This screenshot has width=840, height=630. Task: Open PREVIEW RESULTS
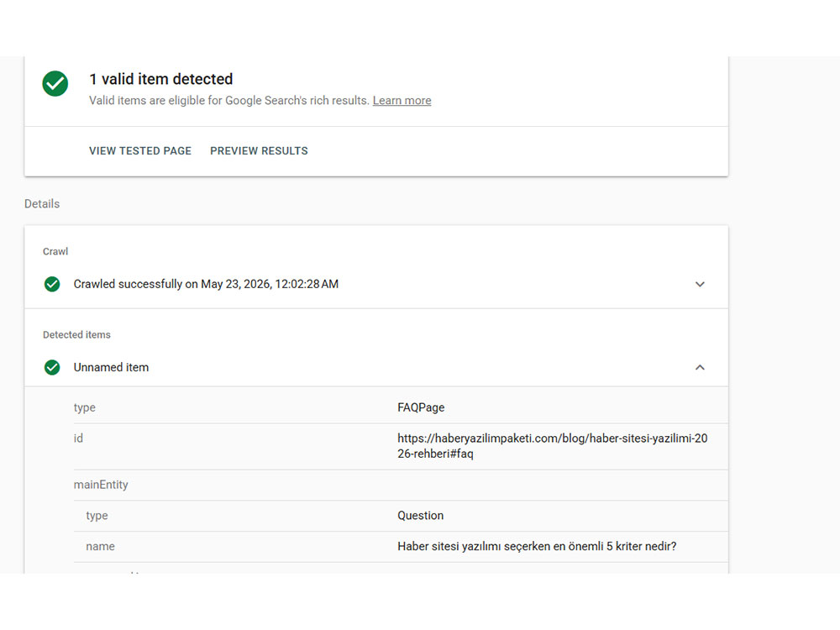(259, 151)
